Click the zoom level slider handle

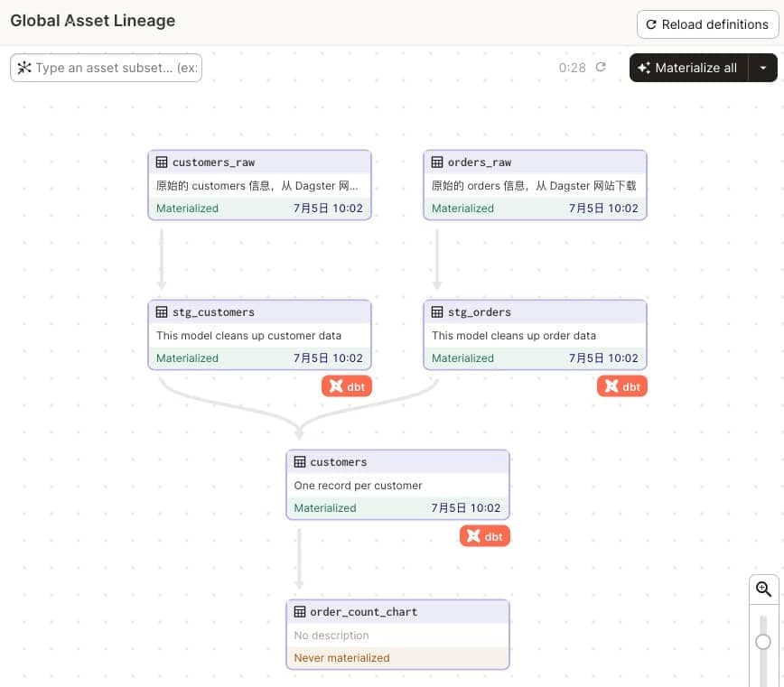click(763, 642)
